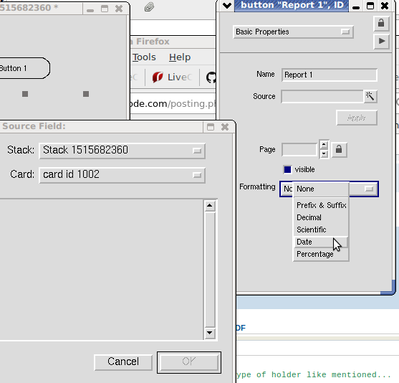This screenshot has width=399, height=383.
Task: Open inspector title dropdown arrow
Action: pyautogui.click(x=227, y=6)
